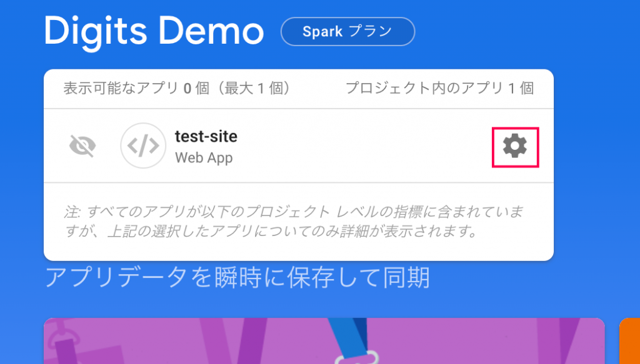The image size is (640, 364).
Task: Click the web app code brackets icon
Action: tap(143, 145)
